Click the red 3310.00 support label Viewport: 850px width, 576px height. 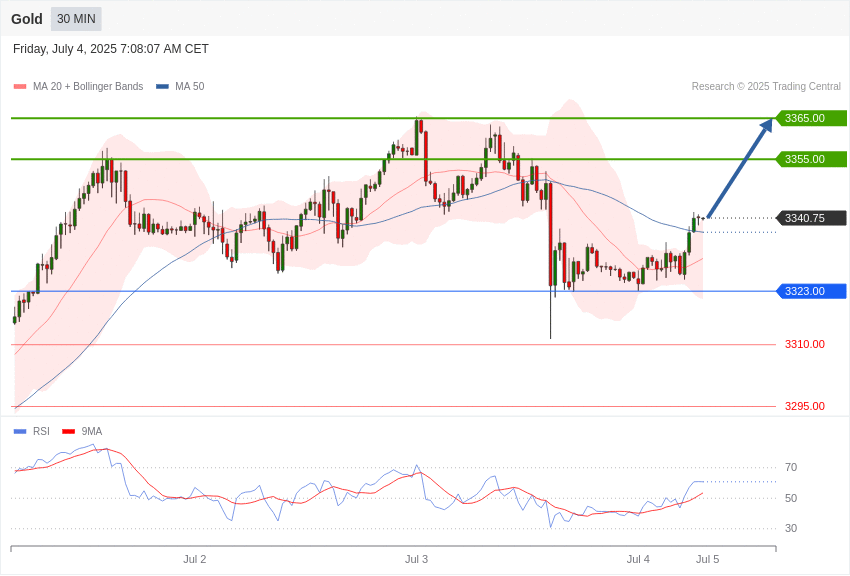coord(805,344)
